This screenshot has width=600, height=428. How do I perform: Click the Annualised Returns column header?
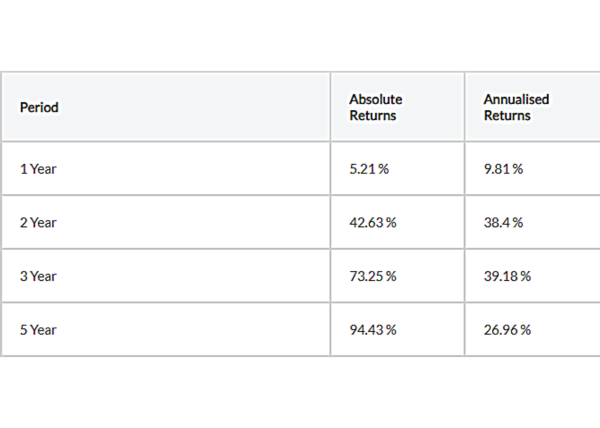[x=516, y=107]
